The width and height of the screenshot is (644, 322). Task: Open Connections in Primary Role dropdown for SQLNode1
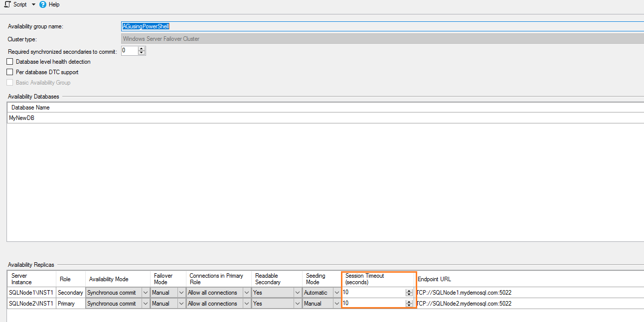pyautogui.click(x=246, y=292)
